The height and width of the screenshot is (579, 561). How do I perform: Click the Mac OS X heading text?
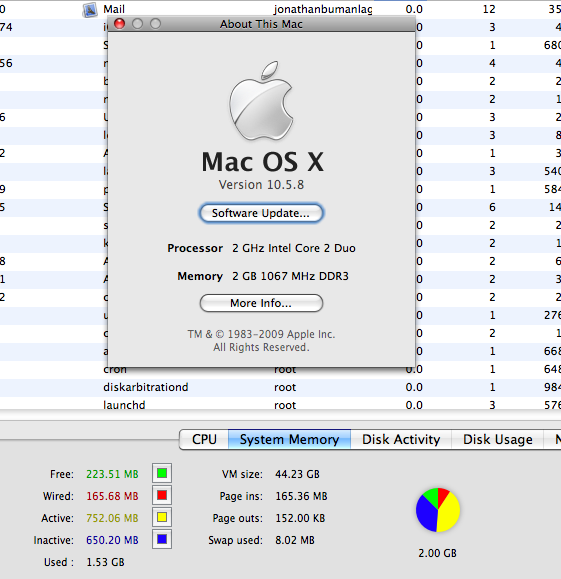[263, 162]
